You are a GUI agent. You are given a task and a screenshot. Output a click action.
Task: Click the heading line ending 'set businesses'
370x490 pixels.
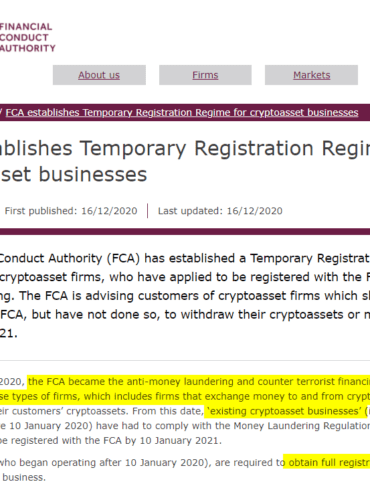point(74,174)
